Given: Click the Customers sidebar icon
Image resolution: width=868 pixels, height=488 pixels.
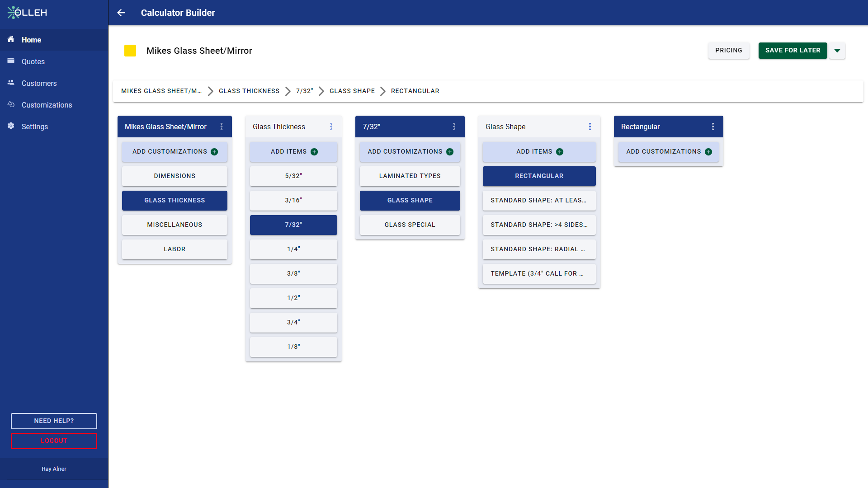Looking at the screenshot, I should pos(11,83).
